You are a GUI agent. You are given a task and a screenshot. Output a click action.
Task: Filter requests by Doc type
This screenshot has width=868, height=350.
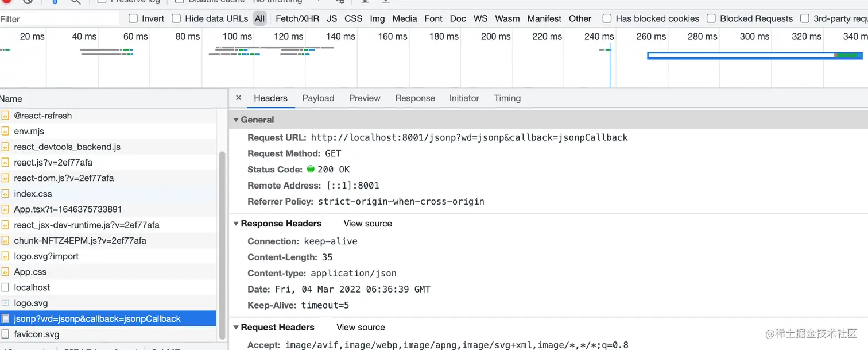pos(458,18)
